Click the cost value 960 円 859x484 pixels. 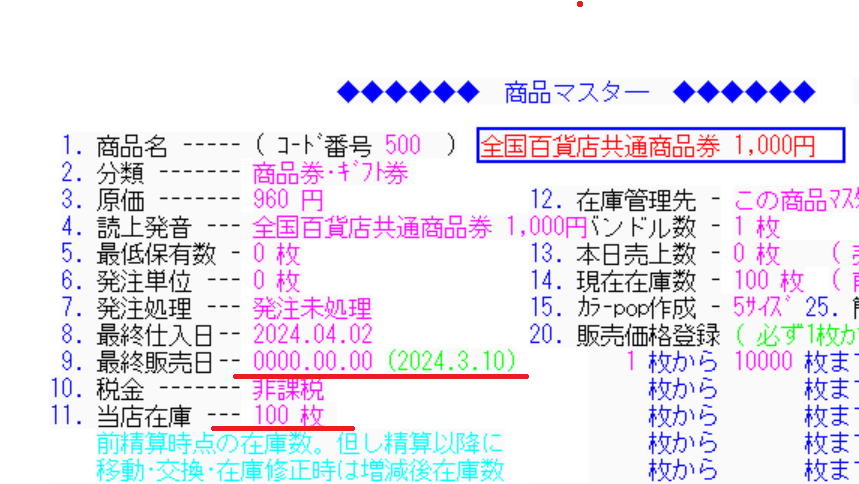[288, 200]
